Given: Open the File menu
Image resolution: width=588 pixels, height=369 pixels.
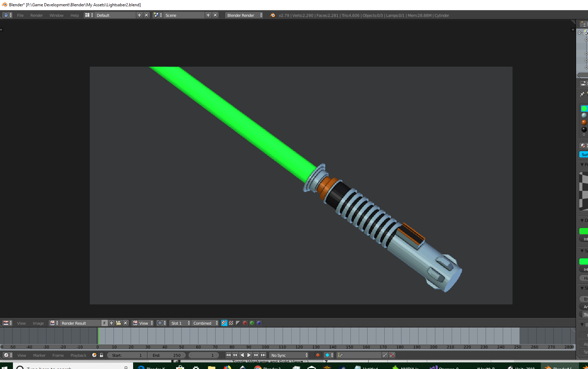Looking at the screenshot, I should pos(20,15).
